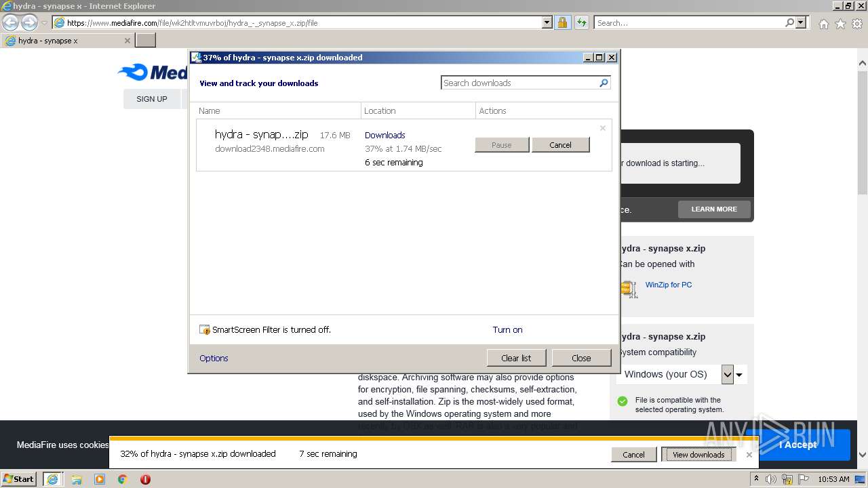Open a new blank tab
The width and height of the screenshot is (868, 488).
(x=146, y=40)
